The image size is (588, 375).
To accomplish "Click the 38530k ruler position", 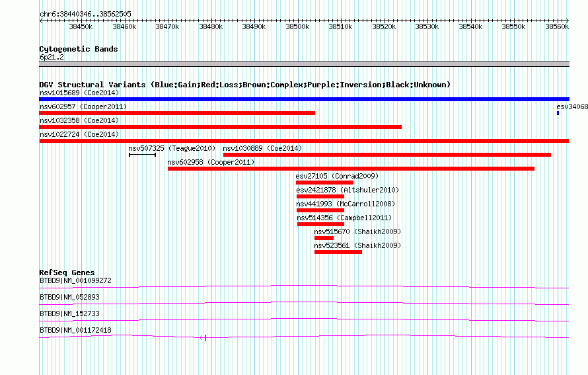I will point(427,26).
